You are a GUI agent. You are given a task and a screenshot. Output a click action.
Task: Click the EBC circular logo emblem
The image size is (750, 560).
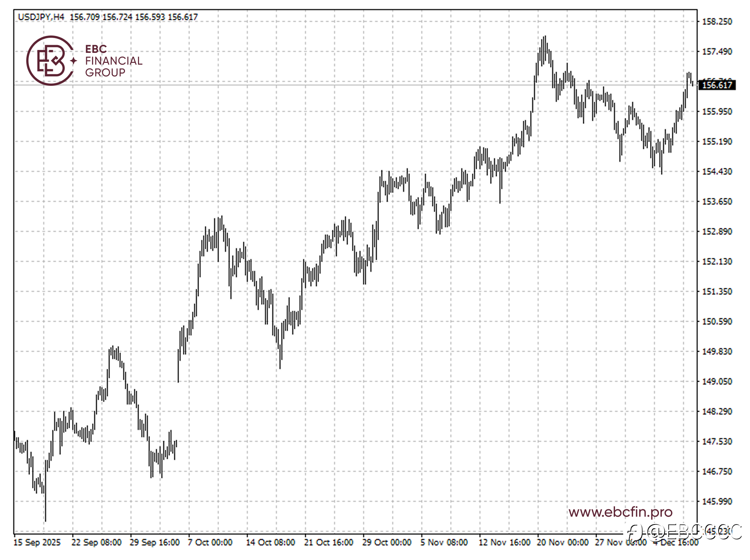[50, 61]
